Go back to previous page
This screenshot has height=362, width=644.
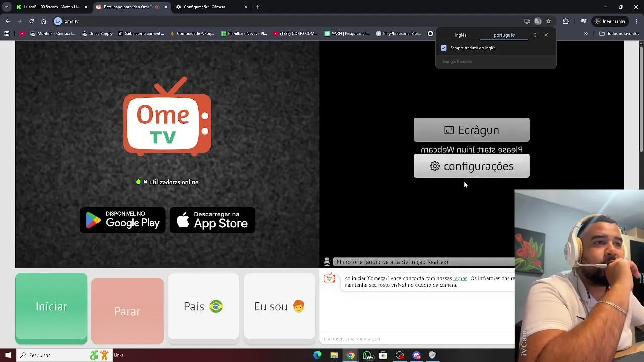[7, 21]
